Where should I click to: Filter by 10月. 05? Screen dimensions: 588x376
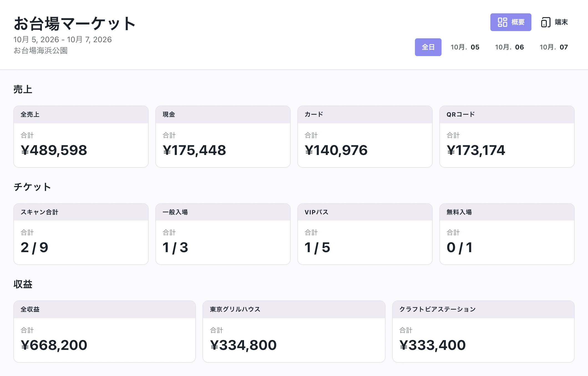(465, 47)
